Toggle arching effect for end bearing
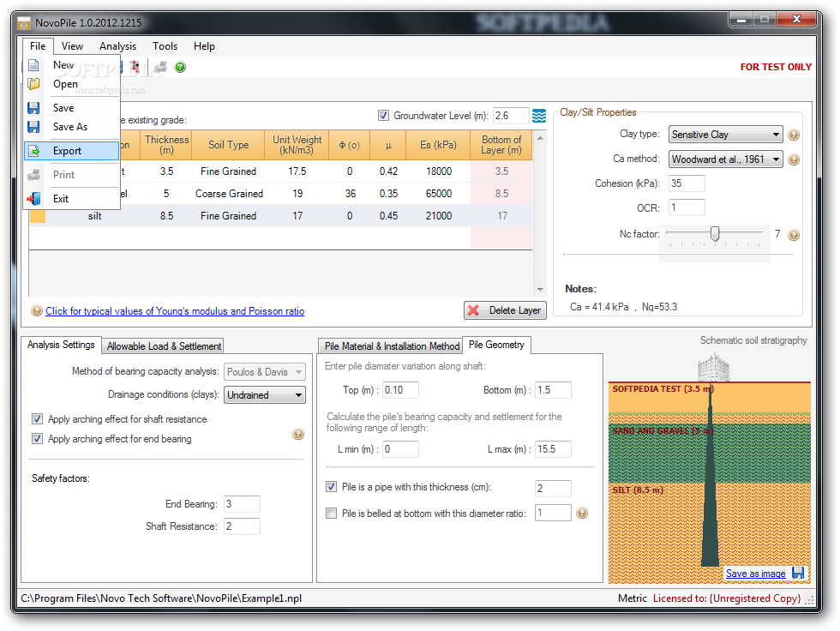 (37, 439)
